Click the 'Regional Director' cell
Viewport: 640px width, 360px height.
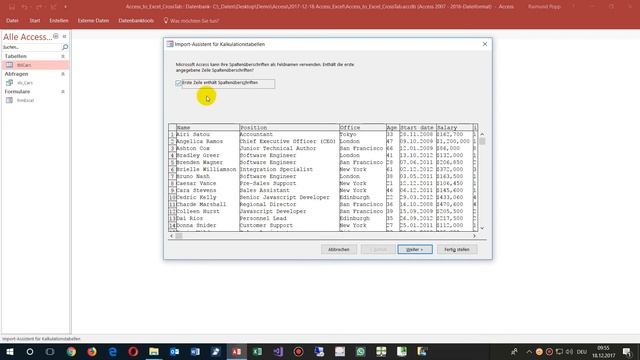tap(289, 204)
